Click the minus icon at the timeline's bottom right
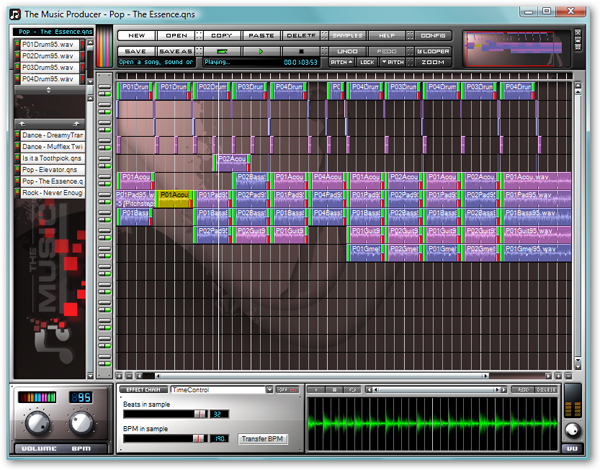Image resolution: width=600 pixels, height=470 pixels. (568, 376)
